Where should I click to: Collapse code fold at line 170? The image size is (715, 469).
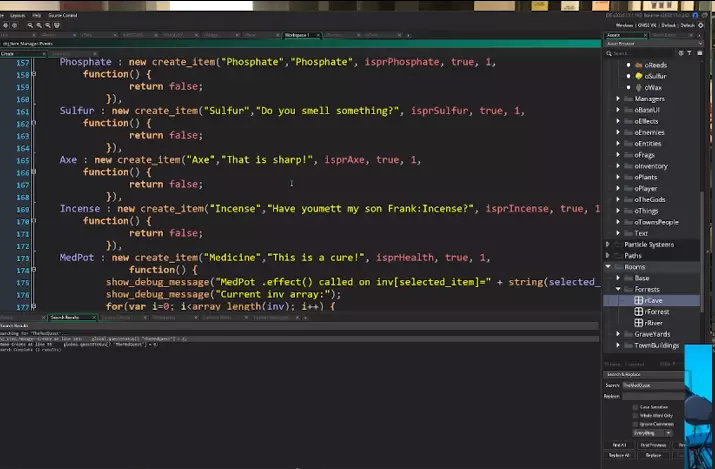[34, 221]
